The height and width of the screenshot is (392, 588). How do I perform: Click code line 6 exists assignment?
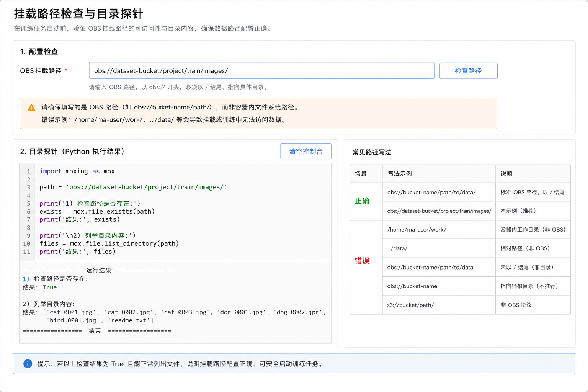point(97,211)
